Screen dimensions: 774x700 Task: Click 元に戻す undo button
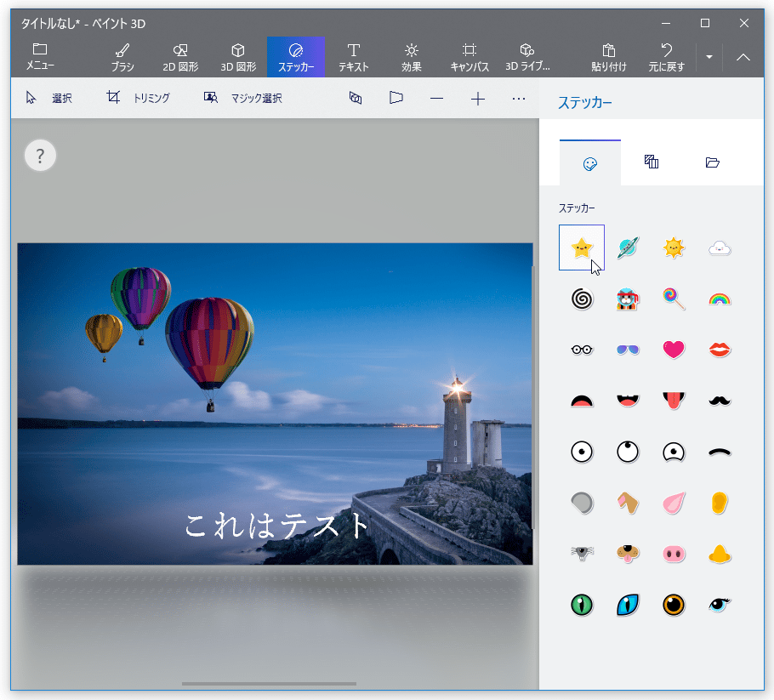(666, 57)
